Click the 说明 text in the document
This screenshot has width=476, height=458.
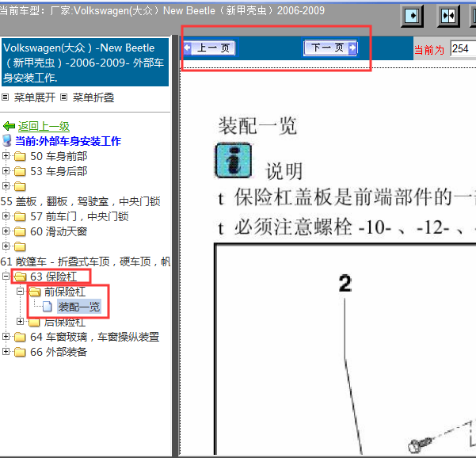pos(284,171)
